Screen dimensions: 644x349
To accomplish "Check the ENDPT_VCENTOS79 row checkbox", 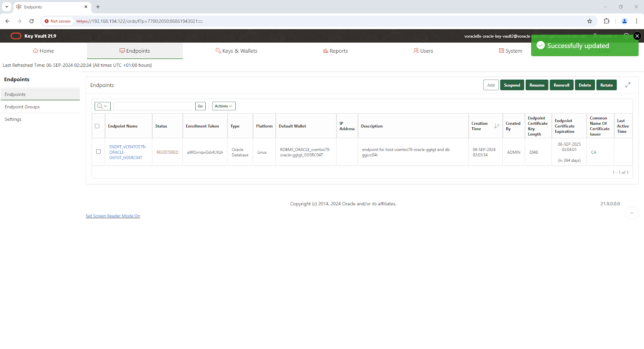I will (x=98, y=152).
